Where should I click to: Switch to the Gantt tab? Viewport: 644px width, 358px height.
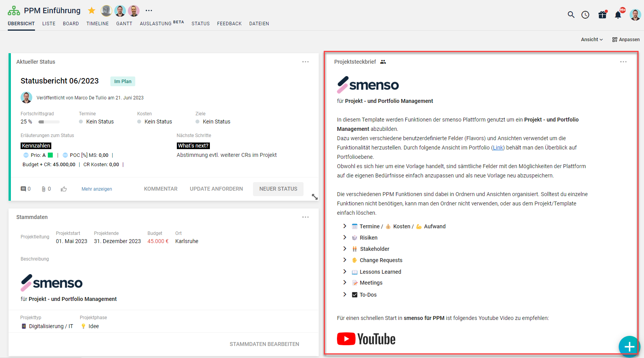click(124, 24)
